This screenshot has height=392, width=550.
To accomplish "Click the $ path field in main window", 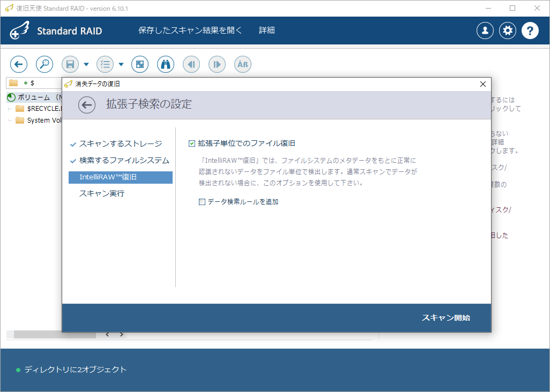I will [x=34, y=83].
